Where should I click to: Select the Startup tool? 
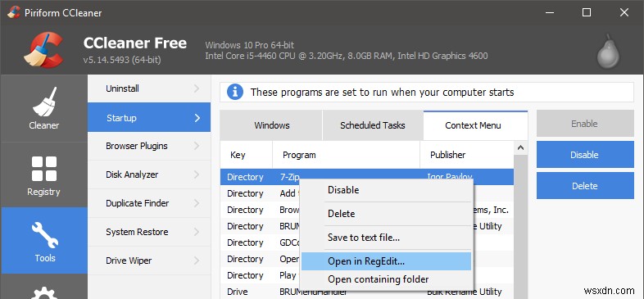tap(148, 118)
